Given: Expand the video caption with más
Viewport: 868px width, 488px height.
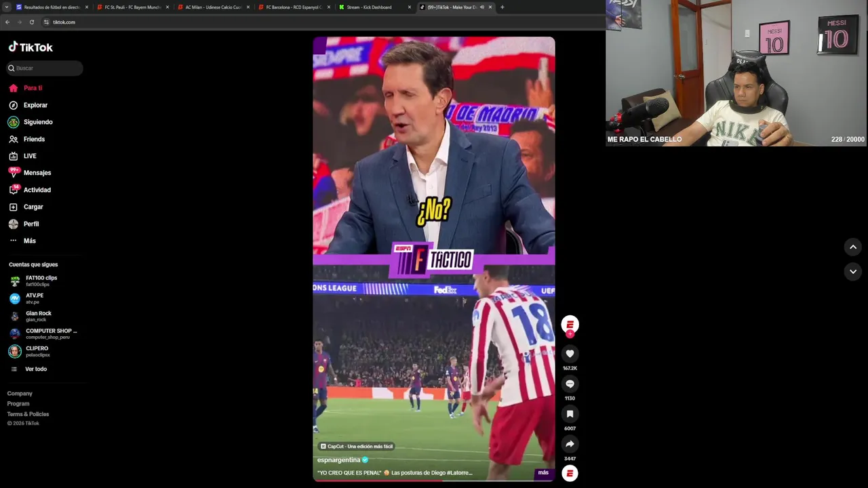Looking at the screenshot, I should coord(543,472).
